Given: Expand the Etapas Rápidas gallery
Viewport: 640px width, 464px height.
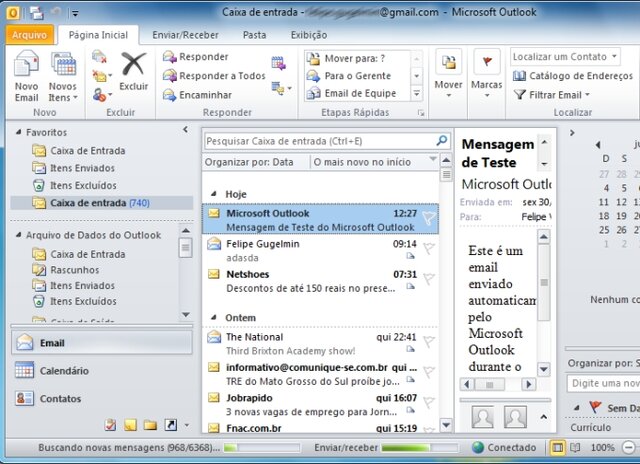Looking at the screenshot, I should click(416, 93).
